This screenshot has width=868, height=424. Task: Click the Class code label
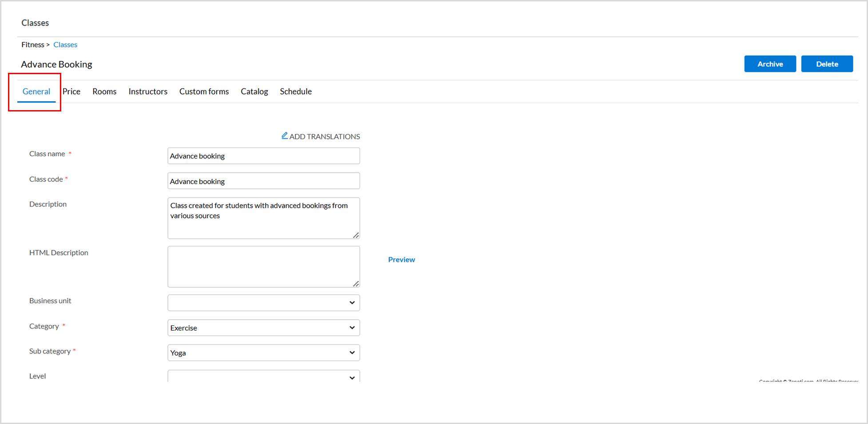pyautogui.click(x=46, y=179)
